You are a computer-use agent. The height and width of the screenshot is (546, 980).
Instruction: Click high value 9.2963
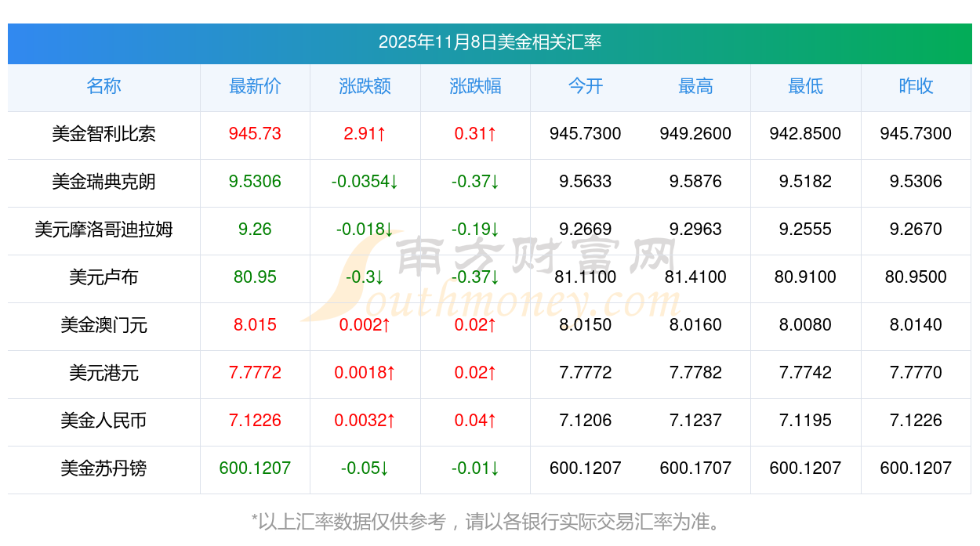point(695,230)
